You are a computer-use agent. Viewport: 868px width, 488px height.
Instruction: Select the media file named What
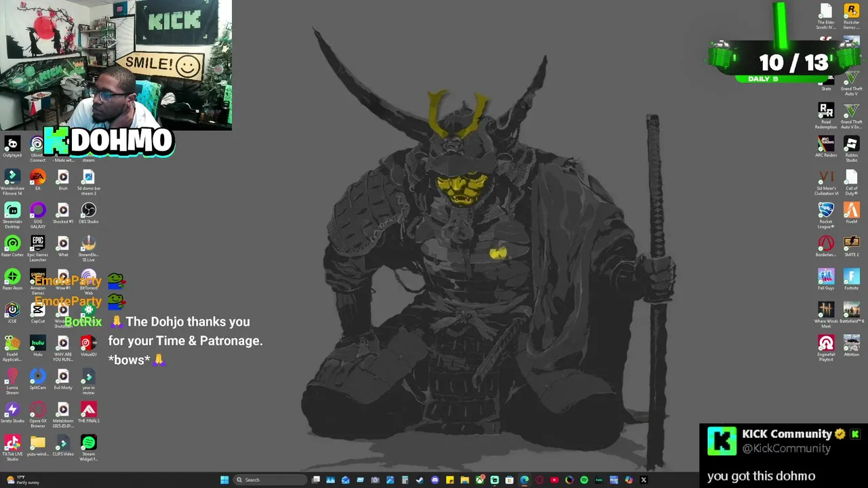[x=63, y=247]
